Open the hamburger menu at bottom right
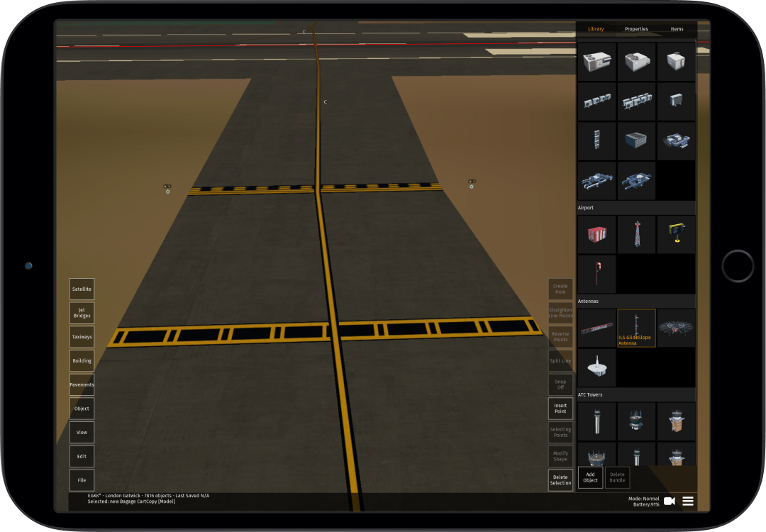The height and width of the screenshot is (532, 766). coord(688,501)
